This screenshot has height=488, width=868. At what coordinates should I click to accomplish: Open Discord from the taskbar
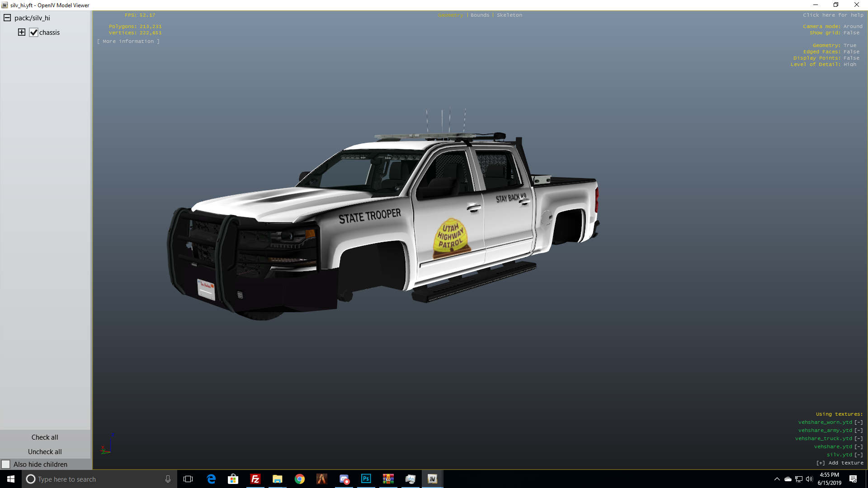pyautogui.click(x=344, y=479)
